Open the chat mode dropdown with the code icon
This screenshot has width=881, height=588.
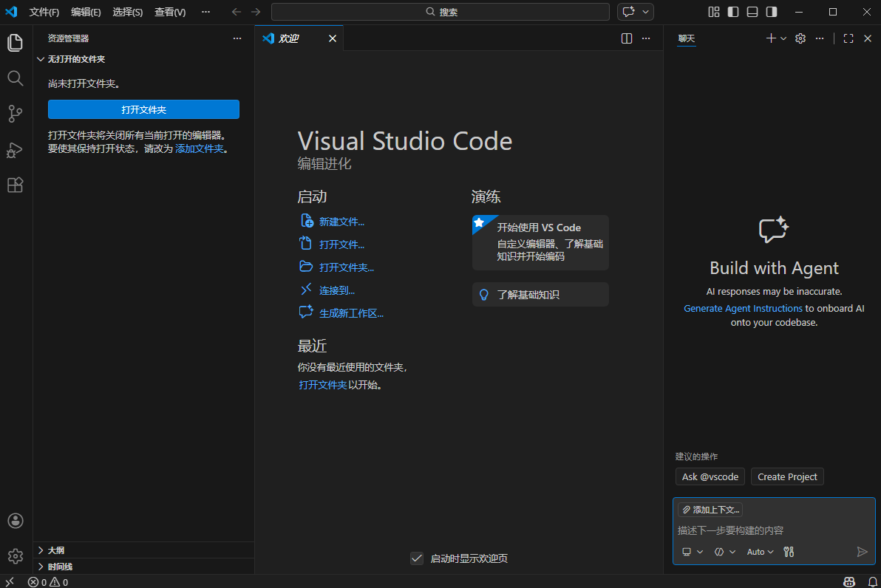click(725, 552)
